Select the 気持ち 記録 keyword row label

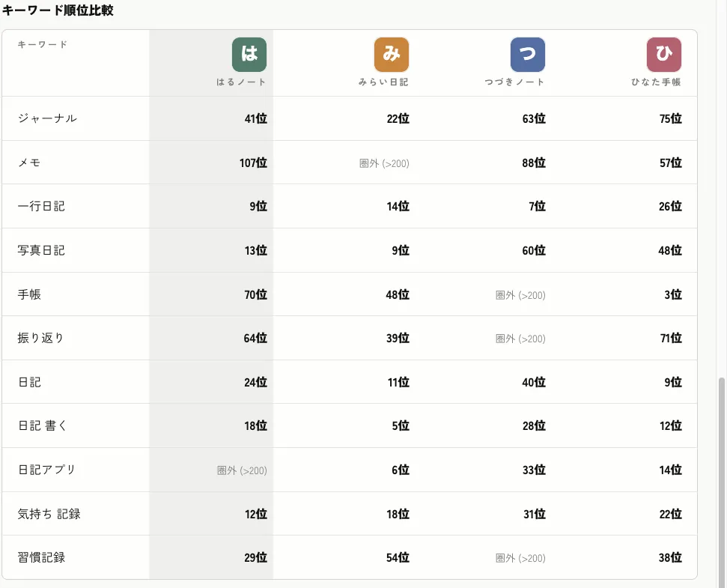[x=49, y=514]
